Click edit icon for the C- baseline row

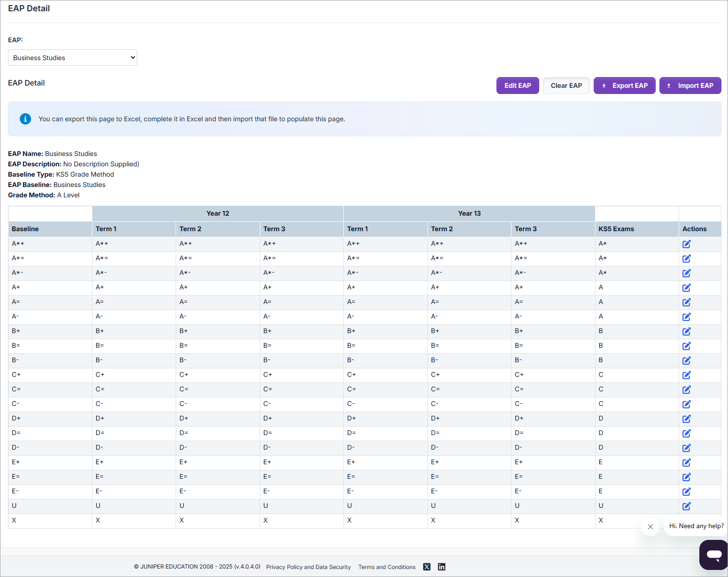pyautogui.click(x=686, y=404)
